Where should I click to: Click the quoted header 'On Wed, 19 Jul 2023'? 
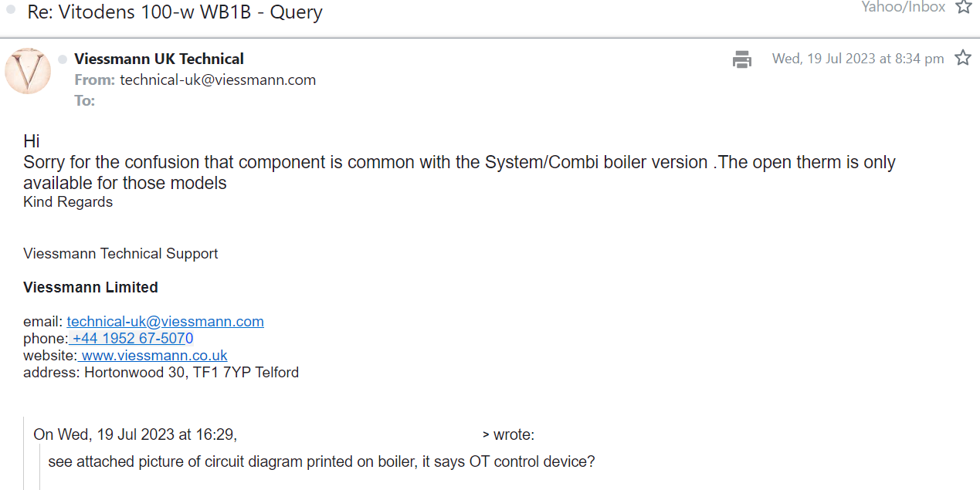click(135, 434)
